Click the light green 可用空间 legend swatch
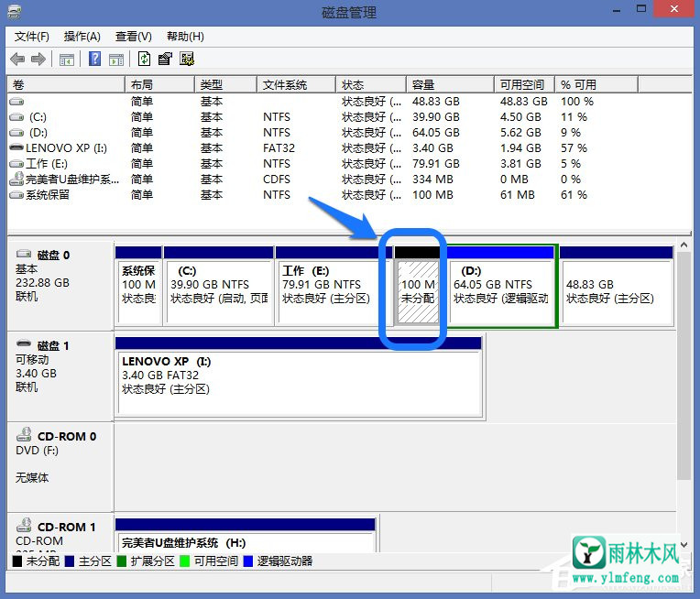Screen dimensions: 700x599 tap(184, 561)
